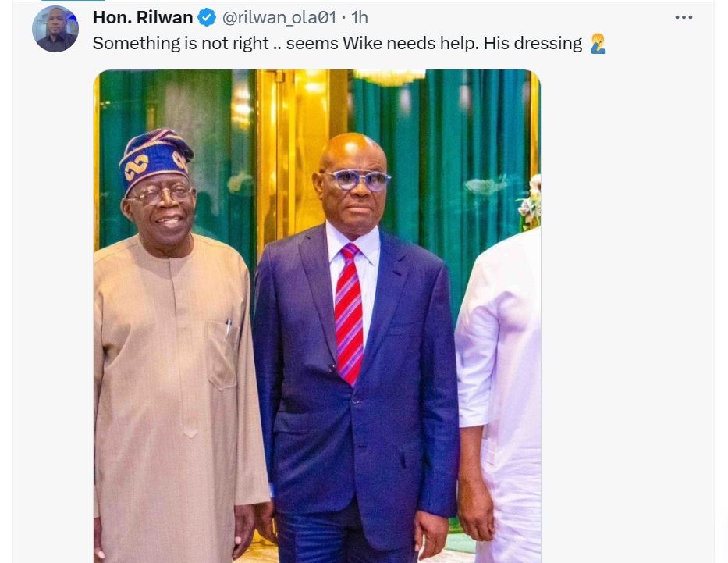This screenshot has height=563, width=728.
Task: Click the facepalm emoji in the tweet
Action: tap(598, 44)
